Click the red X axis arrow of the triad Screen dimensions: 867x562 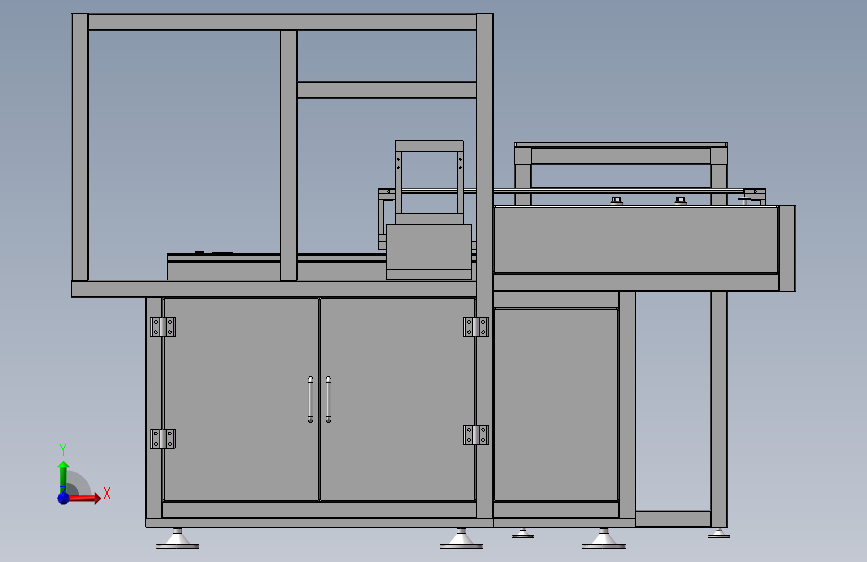86,498
